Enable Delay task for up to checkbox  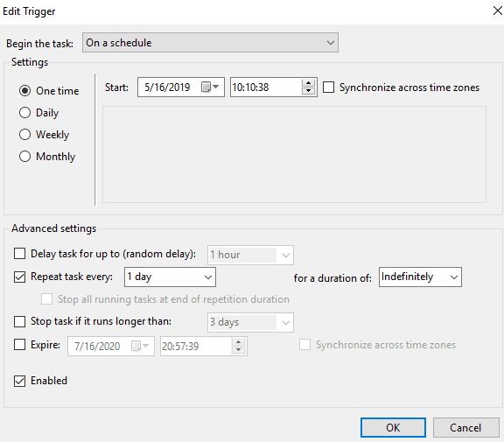click(x=19, y=253)
